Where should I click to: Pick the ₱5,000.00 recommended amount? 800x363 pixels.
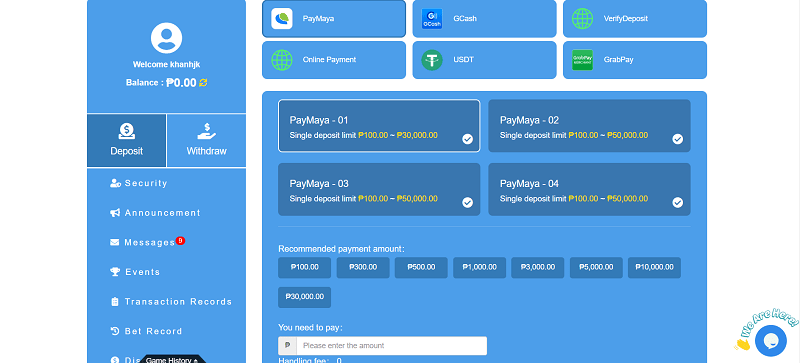click(x=596, y=268)
